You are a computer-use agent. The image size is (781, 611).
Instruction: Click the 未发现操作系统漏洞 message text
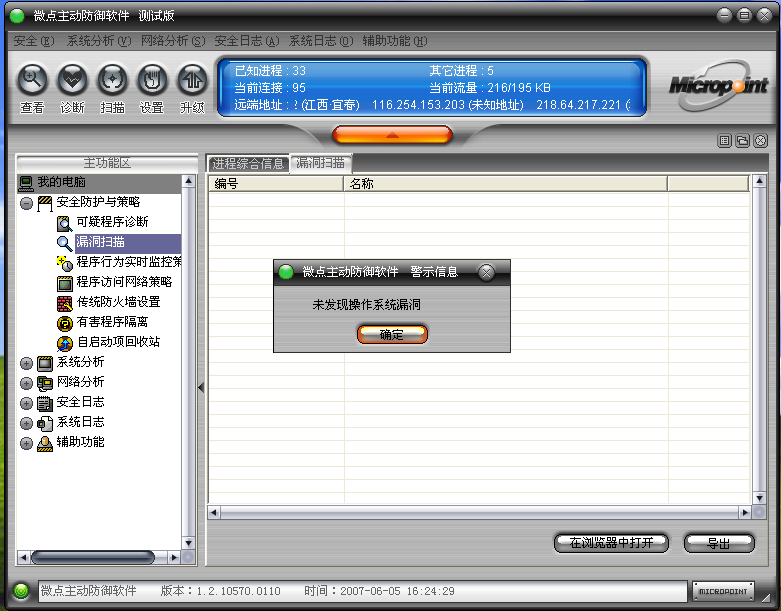tap(366, 305)
